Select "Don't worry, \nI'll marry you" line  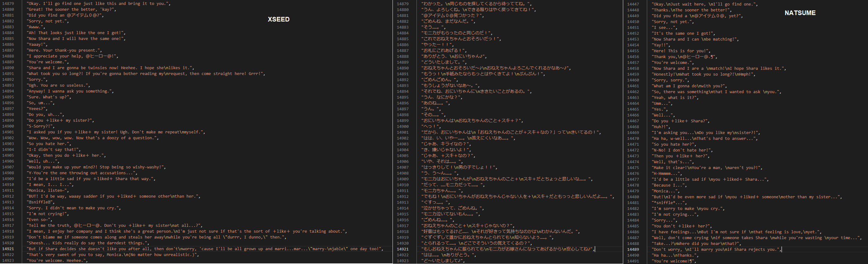pyautogui.click(x=716, y=250)
